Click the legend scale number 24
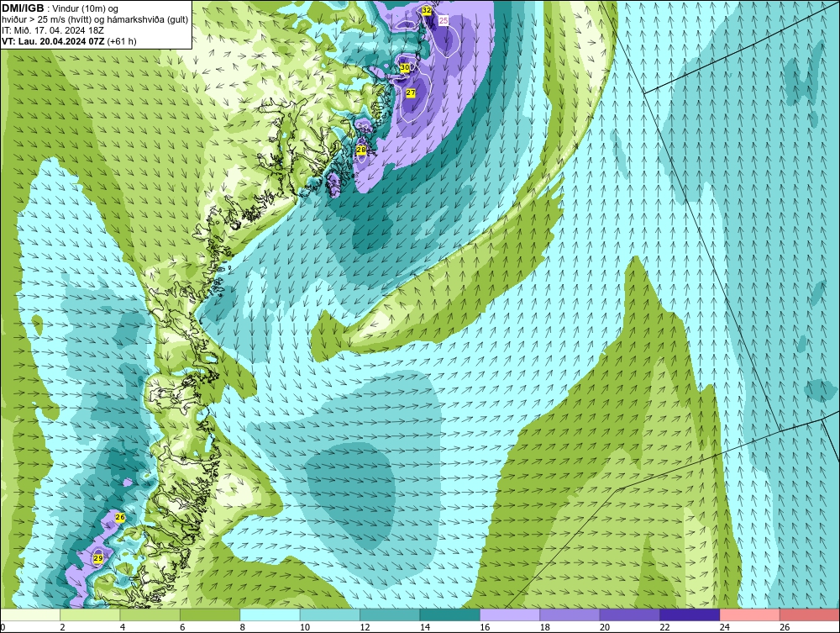Image resolution: width=840 pixels, height=633 pixels. tap(725, 627)
